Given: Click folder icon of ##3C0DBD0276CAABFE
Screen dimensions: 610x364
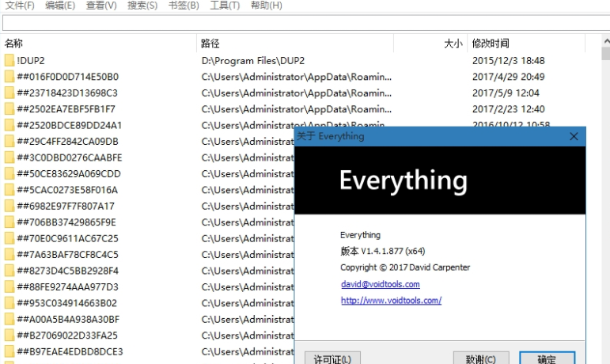Looking at the screenshot, I should (9, 157).
